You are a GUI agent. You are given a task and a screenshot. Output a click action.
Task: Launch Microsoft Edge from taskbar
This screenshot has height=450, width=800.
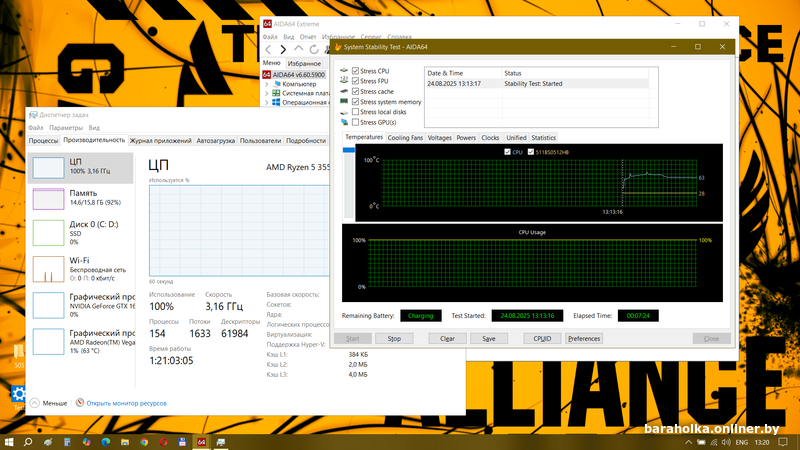[x=106, y=442]
